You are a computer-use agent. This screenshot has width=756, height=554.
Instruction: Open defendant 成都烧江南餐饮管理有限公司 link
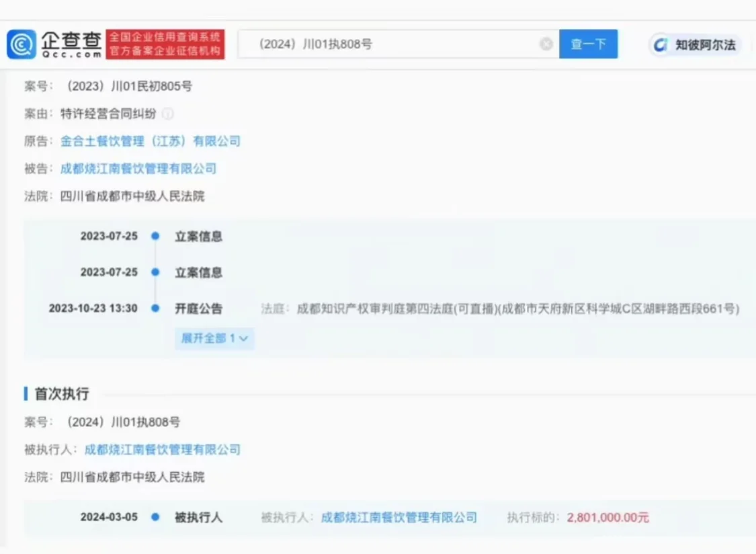(138, 169)
